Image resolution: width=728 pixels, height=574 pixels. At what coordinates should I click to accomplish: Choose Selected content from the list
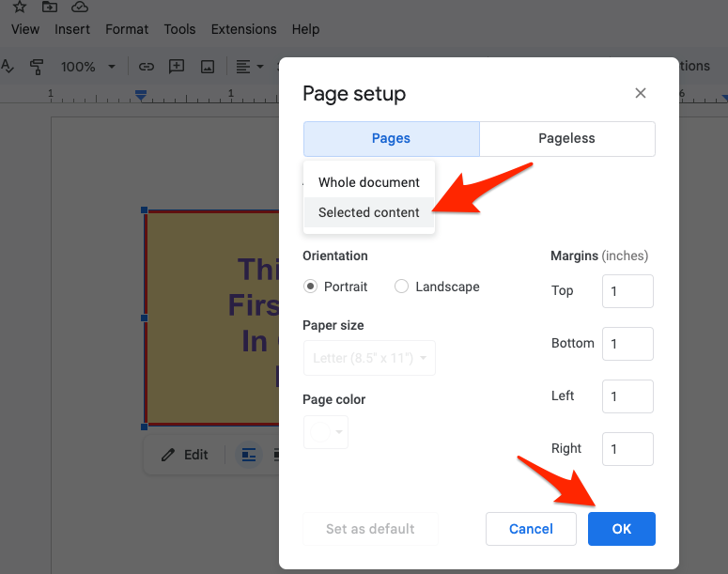pos(369,212)
